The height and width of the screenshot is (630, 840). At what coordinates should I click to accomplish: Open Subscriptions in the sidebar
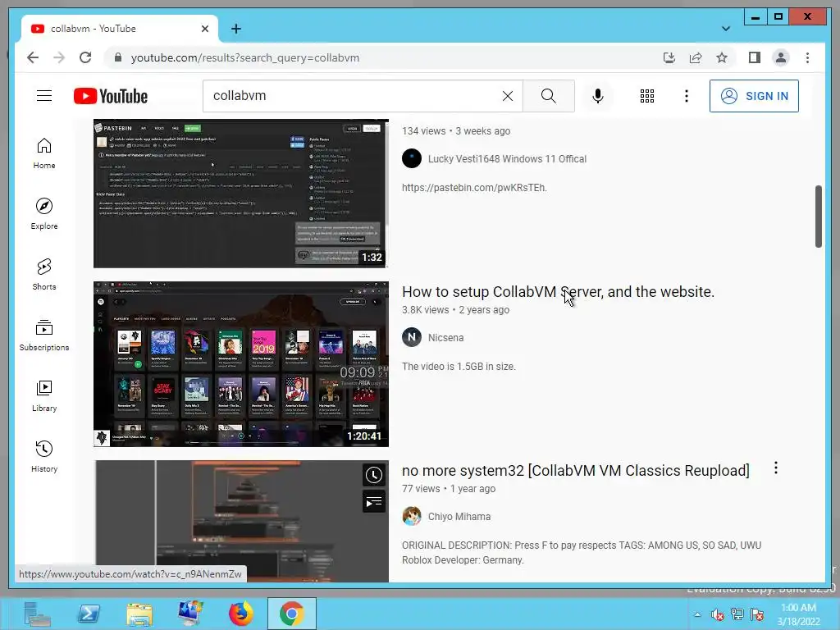(x=44, y=335)
